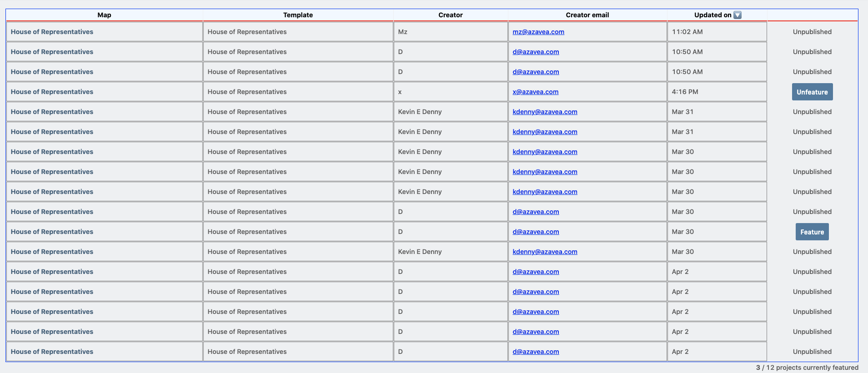868x373 pixels.
Task: Toggle the sort arrow beside Updated on
Action: coord(738,15)
